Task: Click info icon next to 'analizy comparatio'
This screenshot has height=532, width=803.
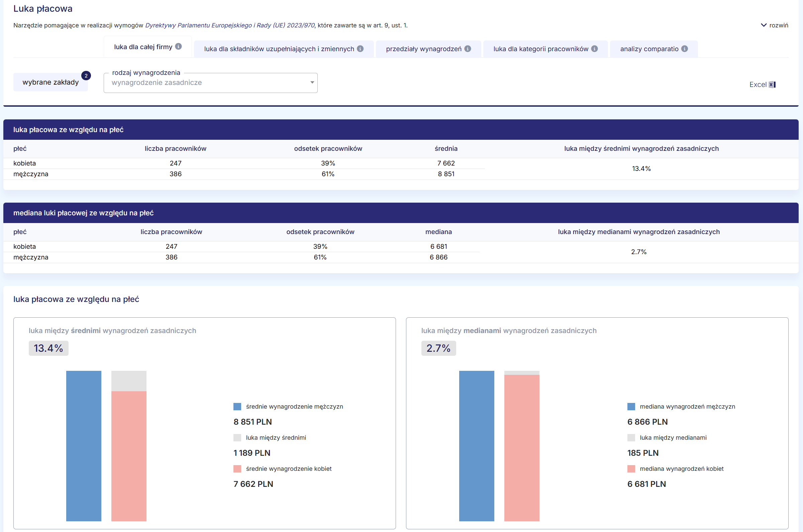Action: point(685,48)
